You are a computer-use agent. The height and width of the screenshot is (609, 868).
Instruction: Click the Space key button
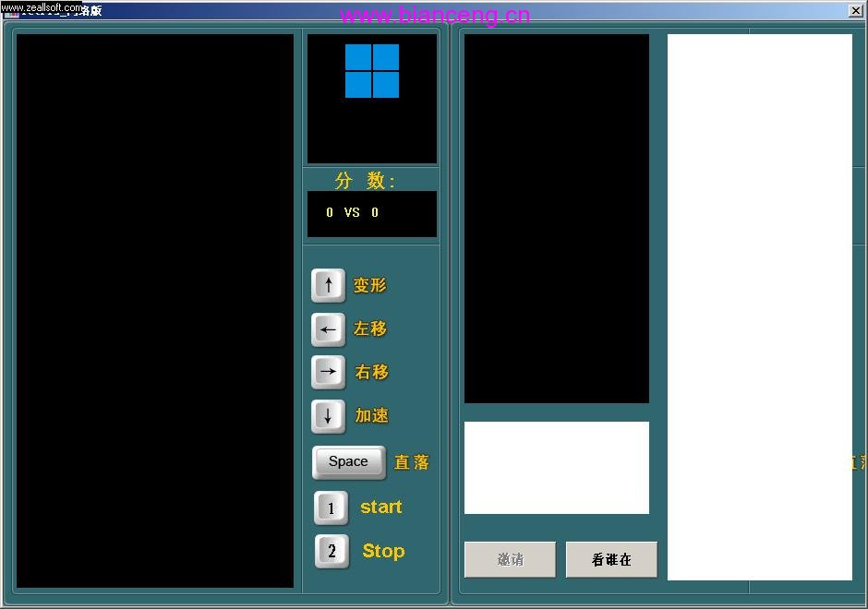[348, 461]
